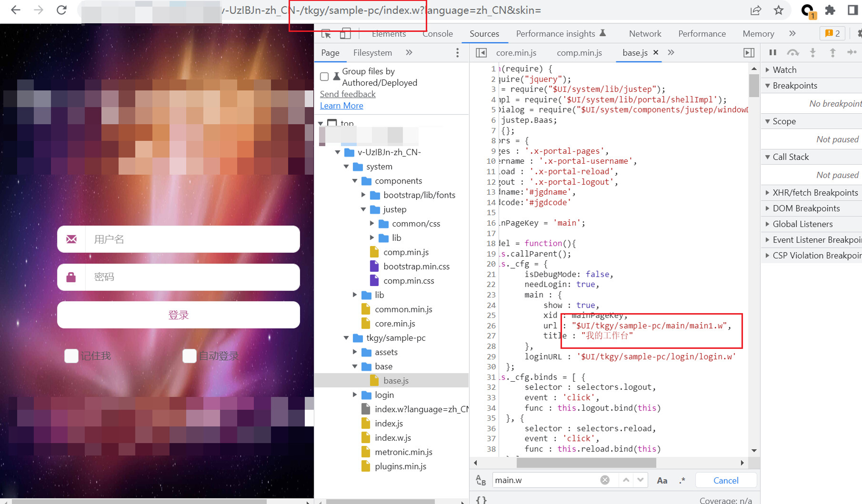Image resolution: width=862 pixels, height=504 pixels.
Task: Clear the main.w search field
Action: tap(605, 480)
